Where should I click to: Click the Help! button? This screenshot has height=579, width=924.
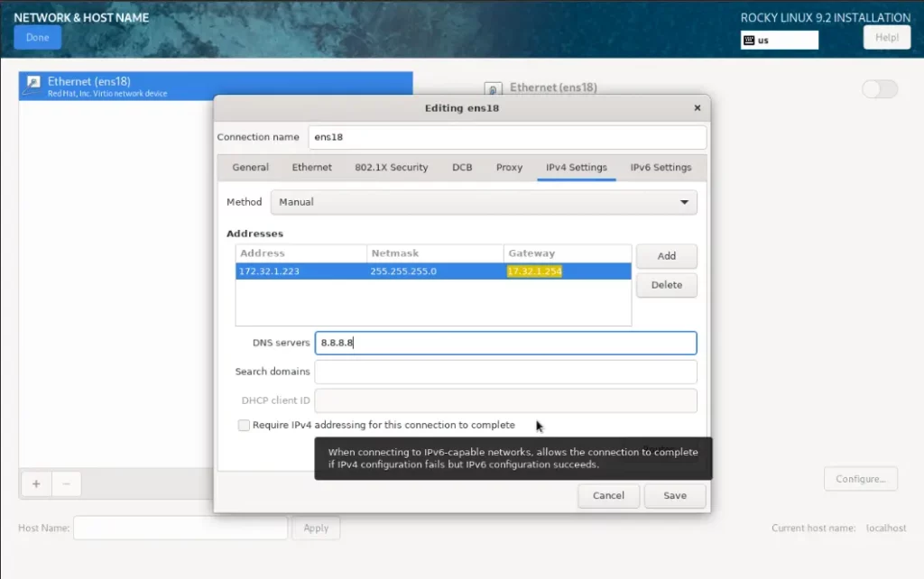886,38
